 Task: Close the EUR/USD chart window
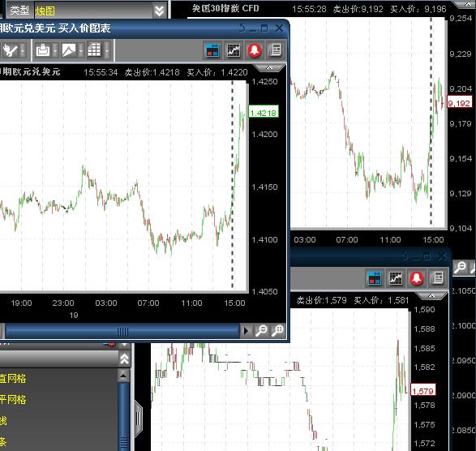click(x=280, y=28)
